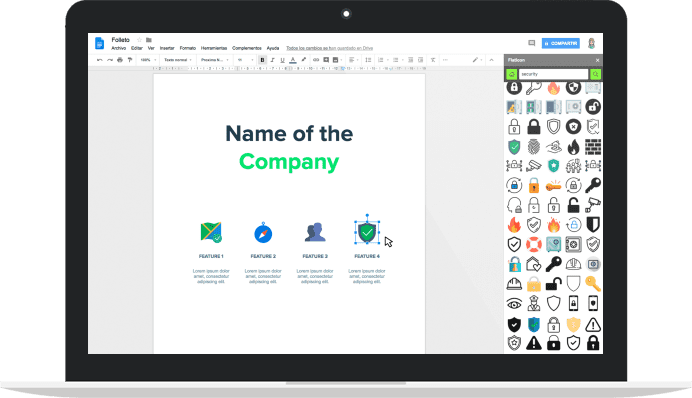Open the Editar menu
692x398 pixels.
(x=137, y=48)
